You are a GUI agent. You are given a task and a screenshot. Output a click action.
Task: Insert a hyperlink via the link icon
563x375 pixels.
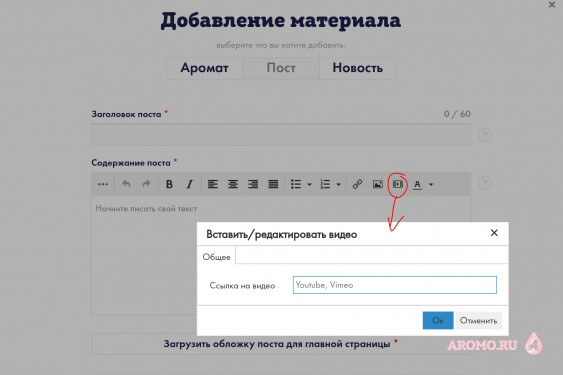click(x=357, y=184)
